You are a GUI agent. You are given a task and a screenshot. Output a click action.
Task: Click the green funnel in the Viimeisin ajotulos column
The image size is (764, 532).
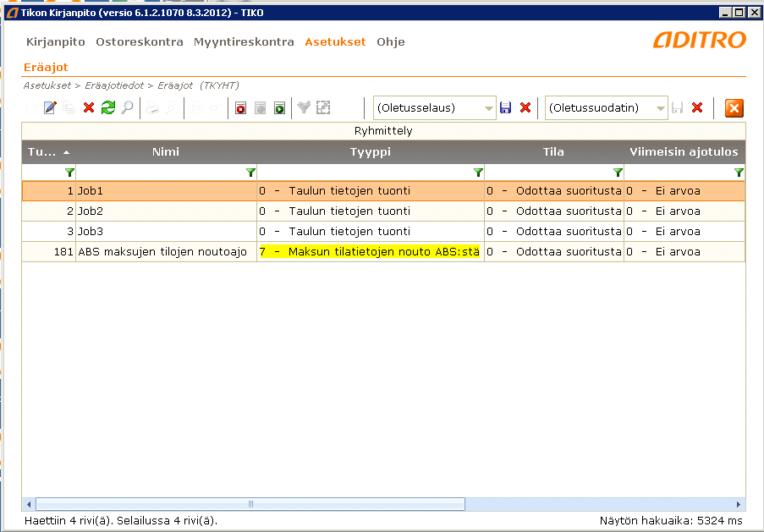point(739,173)
